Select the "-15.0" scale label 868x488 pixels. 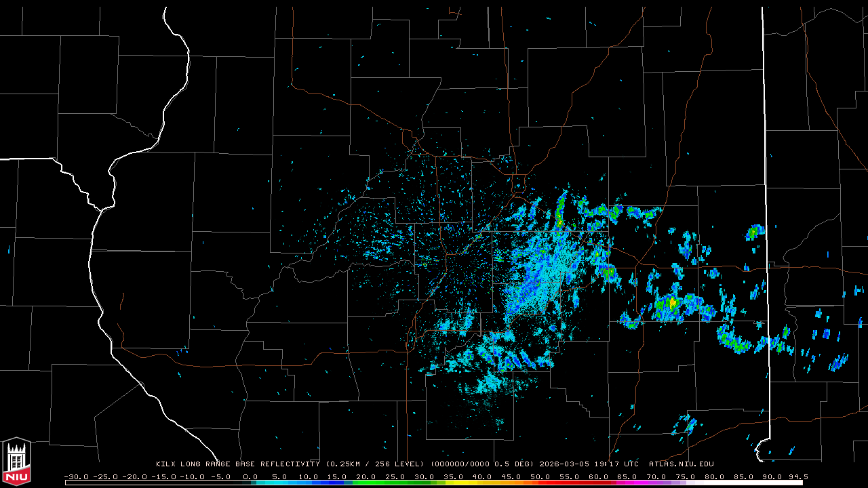163,476
